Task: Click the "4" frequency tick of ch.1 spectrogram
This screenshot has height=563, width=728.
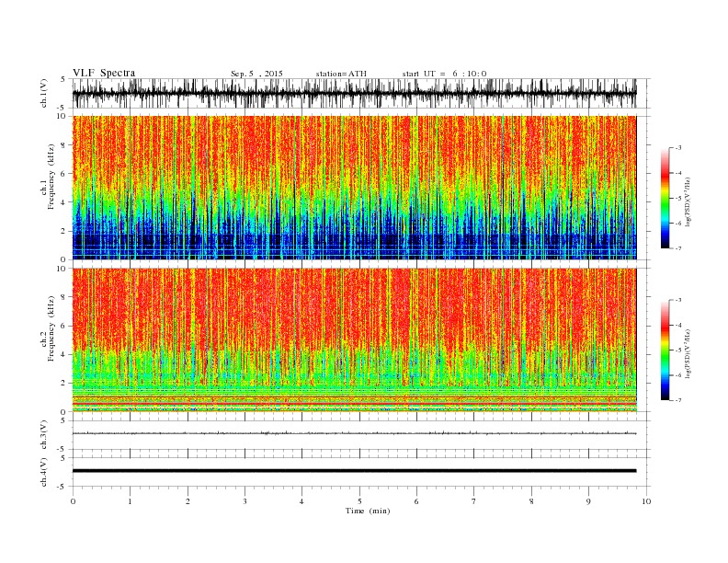Action: 64,202
